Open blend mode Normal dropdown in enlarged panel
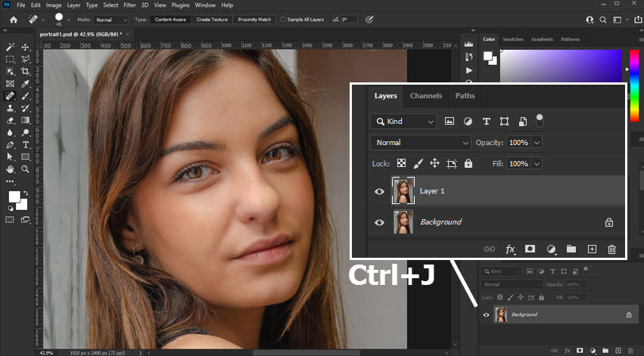The width and height of the screenshot is (644, 356). (421, 143)
